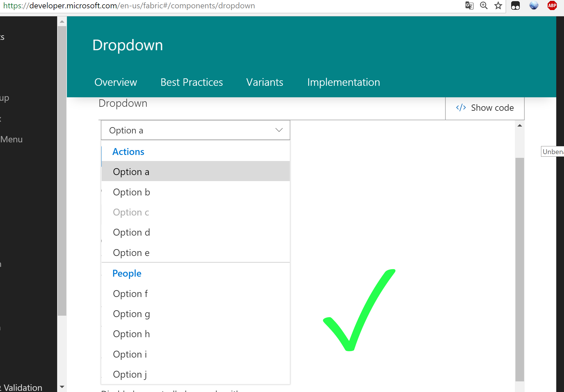
Task: Open Adblock Plus via the ABP icon
Action: point(552,5)
